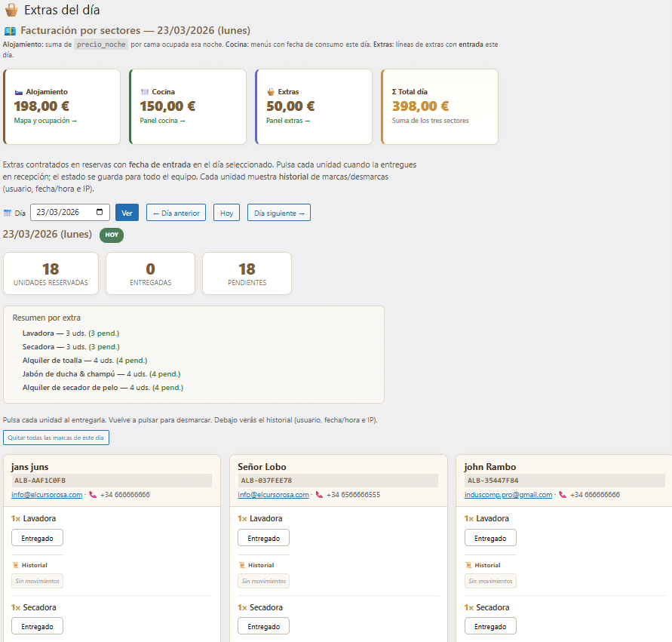Click the induscomp.pro@gmail.com email link
Viewport: 672px width, 642px height.
[x=508, y=495]
